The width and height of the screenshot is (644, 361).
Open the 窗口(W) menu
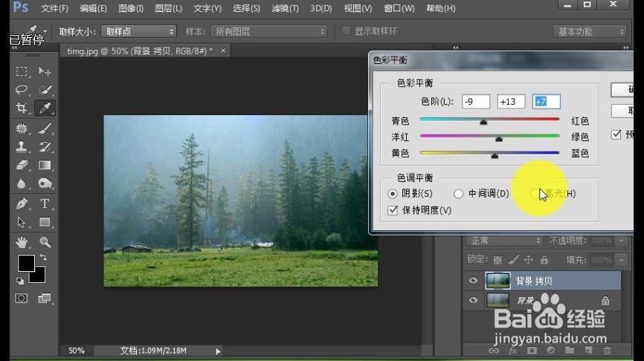[x=399, y=8]
